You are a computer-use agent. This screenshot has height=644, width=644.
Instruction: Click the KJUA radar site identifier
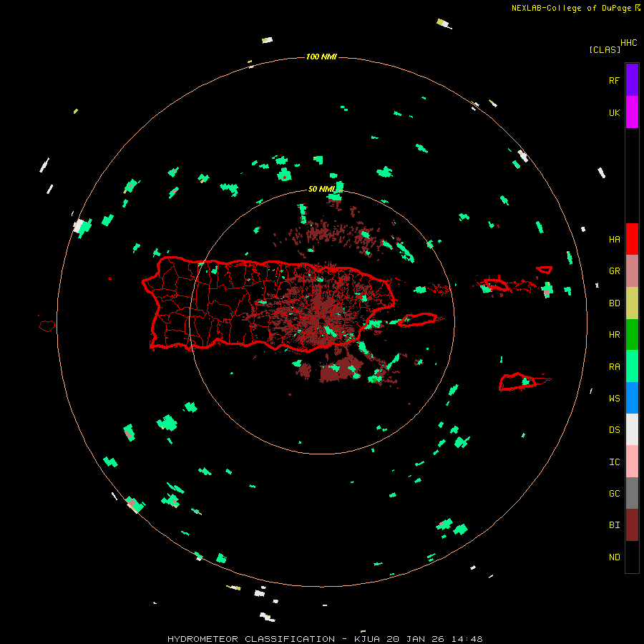(x=367, y=639)
